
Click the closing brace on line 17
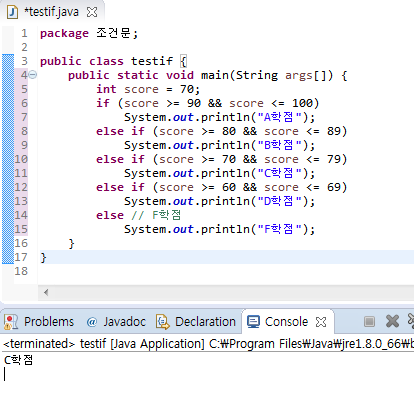(x=43, y=257)
